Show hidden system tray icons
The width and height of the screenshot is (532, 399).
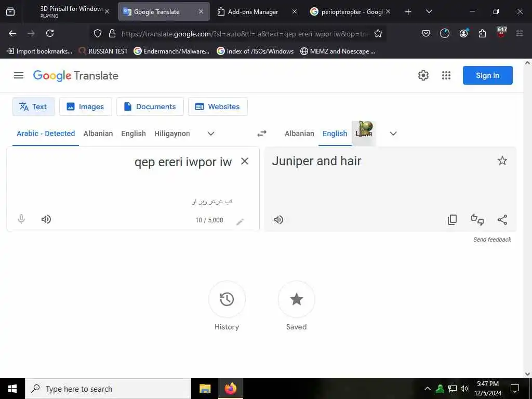[428, 389]
